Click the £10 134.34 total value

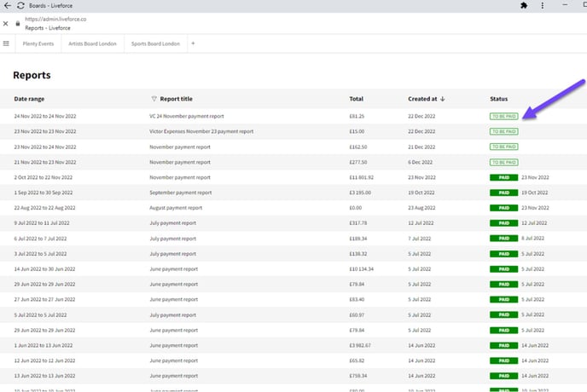[x=361, y=269]
